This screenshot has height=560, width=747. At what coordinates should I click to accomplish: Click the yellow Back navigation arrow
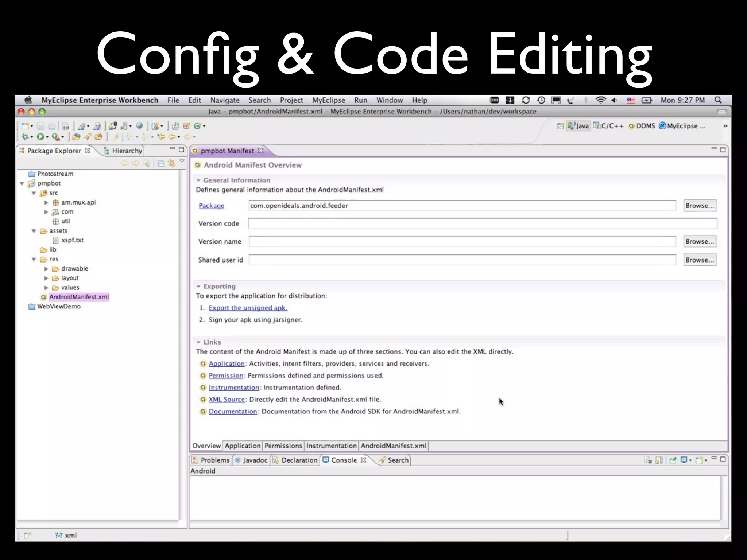172,137
